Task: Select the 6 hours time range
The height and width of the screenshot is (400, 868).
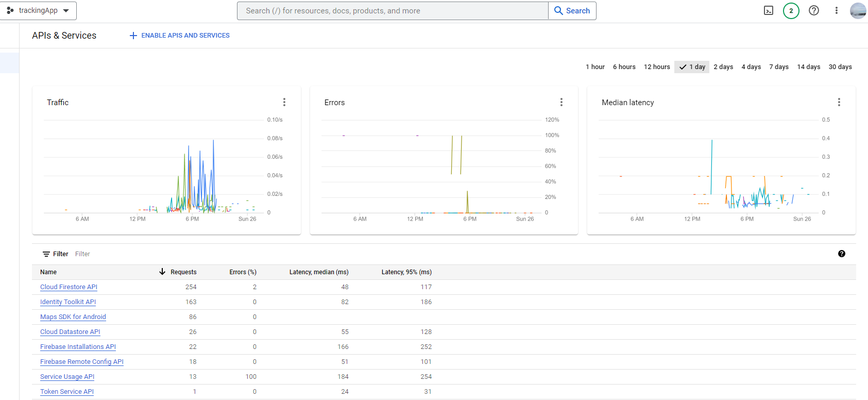Action: click(624, 67)
